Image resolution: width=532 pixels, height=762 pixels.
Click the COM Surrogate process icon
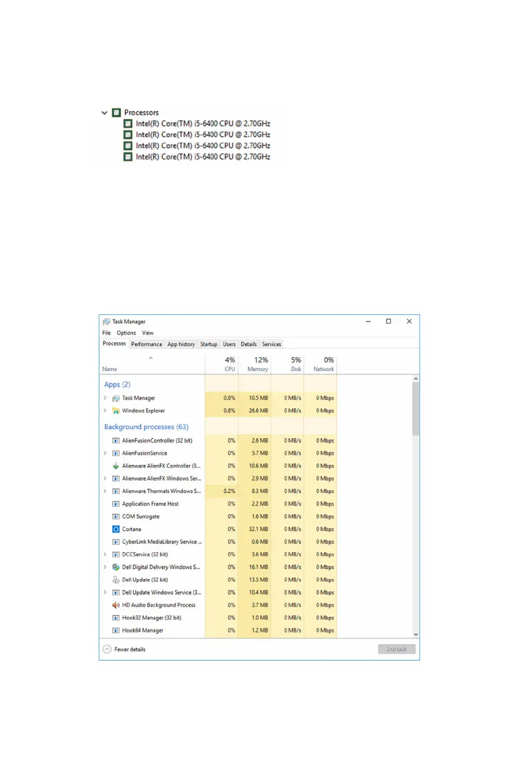[115, 517]
